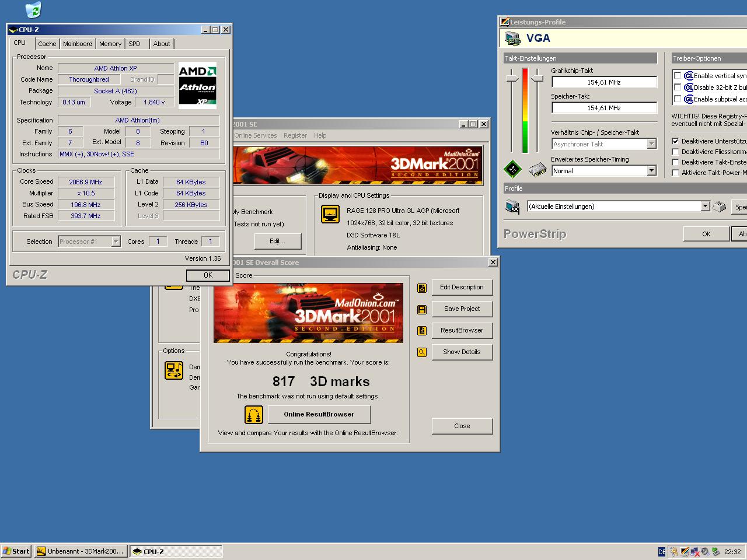747x560 pixels.
Task: Click the Speicher-Takt 154,61 MHz field
Action: pyautogui.click(x=604, y=108)
